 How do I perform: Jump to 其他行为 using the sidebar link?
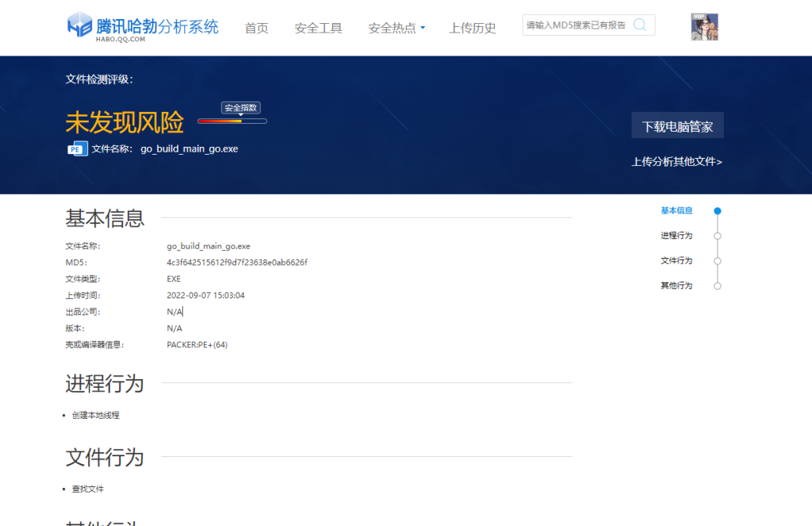(676, 286)
